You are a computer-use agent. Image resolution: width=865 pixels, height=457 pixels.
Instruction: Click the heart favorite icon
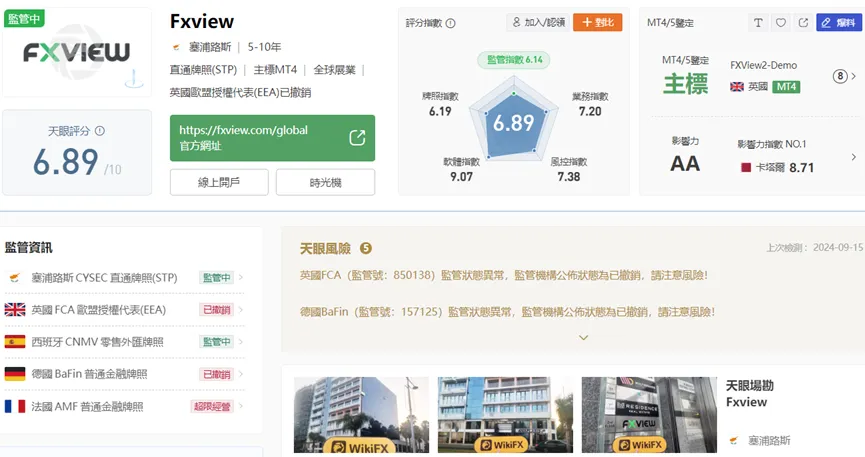[x=781, y=23]
